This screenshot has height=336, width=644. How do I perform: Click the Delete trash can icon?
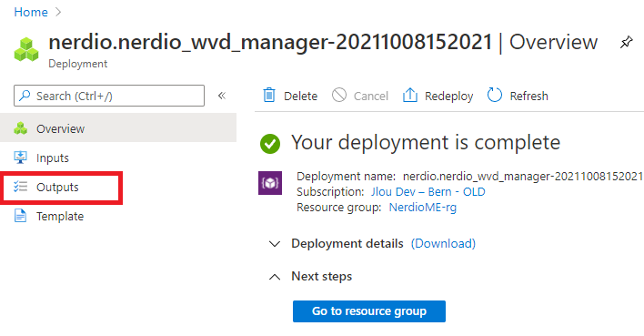click(269, 95)
